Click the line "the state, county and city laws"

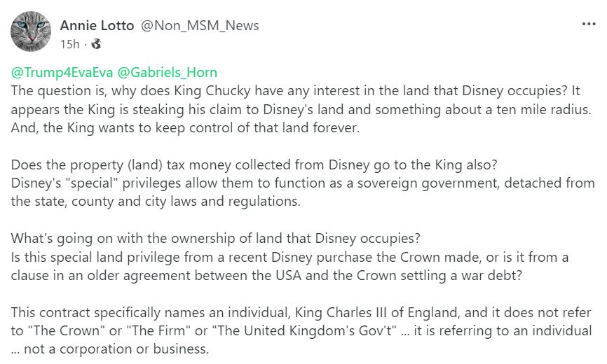(156, 202)
